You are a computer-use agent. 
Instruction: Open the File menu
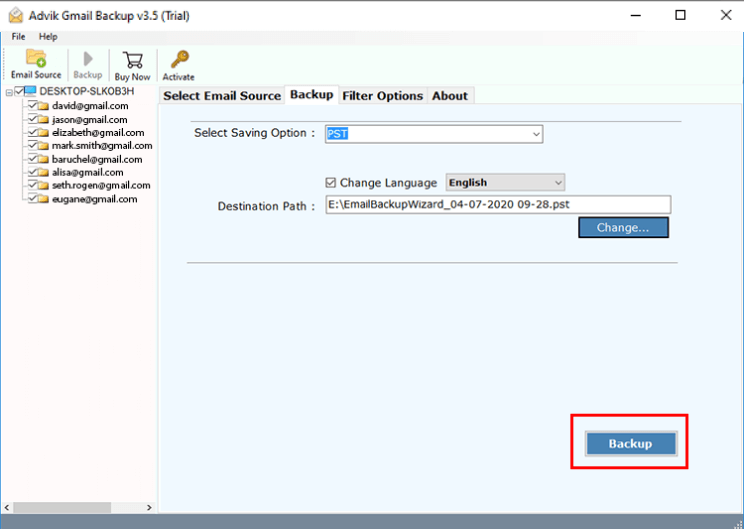(19, 37)
